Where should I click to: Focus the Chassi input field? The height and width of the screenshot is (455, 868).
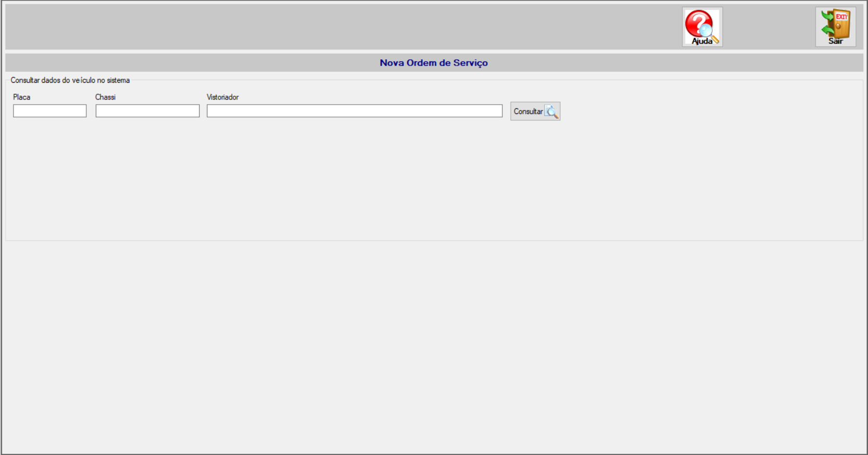pos(148,111)
